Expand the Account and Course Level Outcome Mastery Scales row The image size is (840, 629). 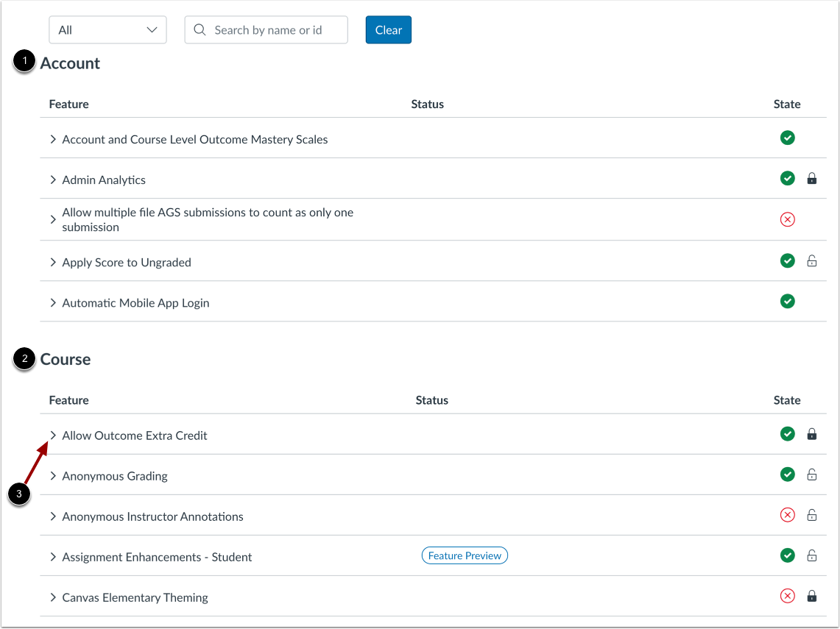click(52, 138)
